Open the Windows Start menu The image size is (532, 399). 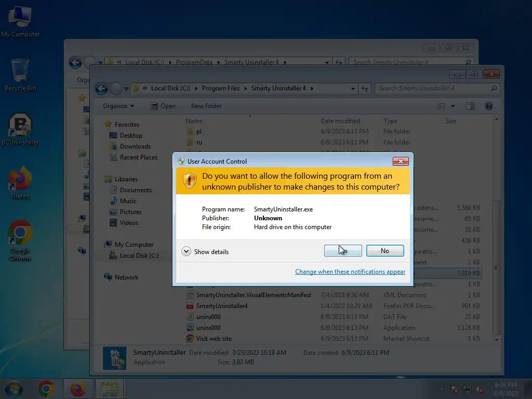point(14,389)
